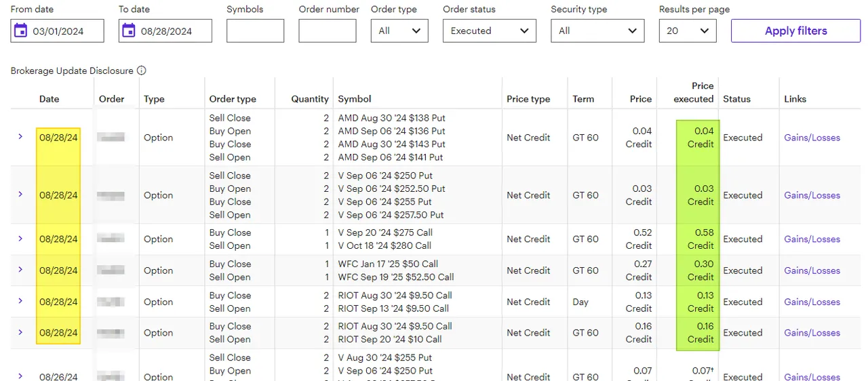
Task: Click the 0.27 Credit price cell
Action: (639, 270)
